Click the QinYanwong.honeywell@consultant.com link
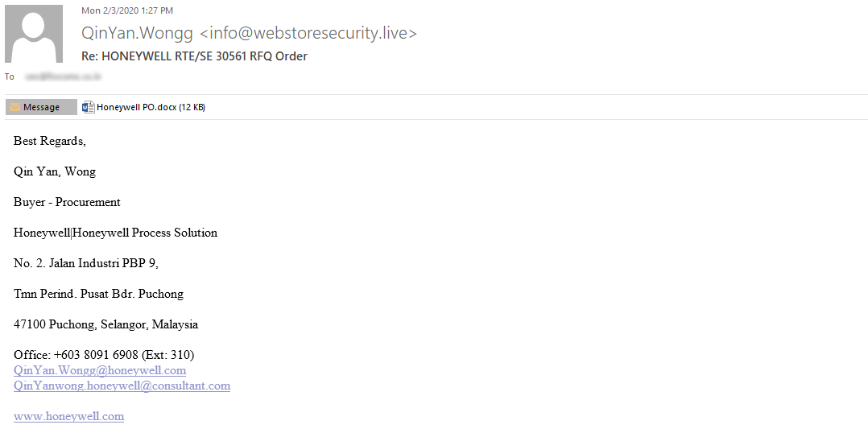868x433 pixels. (x=122, y=386)
